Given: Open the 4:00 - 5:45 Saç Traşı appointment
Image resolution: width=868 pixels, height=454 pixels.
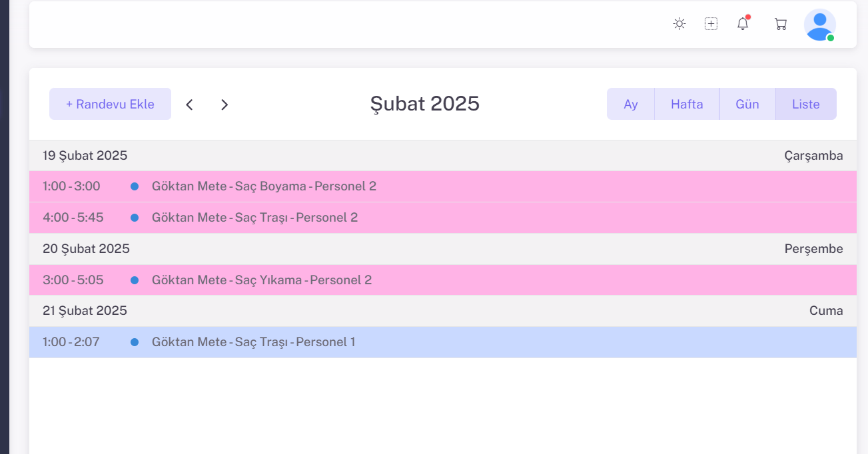Looking at the screenshot, I should tap(254, 218).
